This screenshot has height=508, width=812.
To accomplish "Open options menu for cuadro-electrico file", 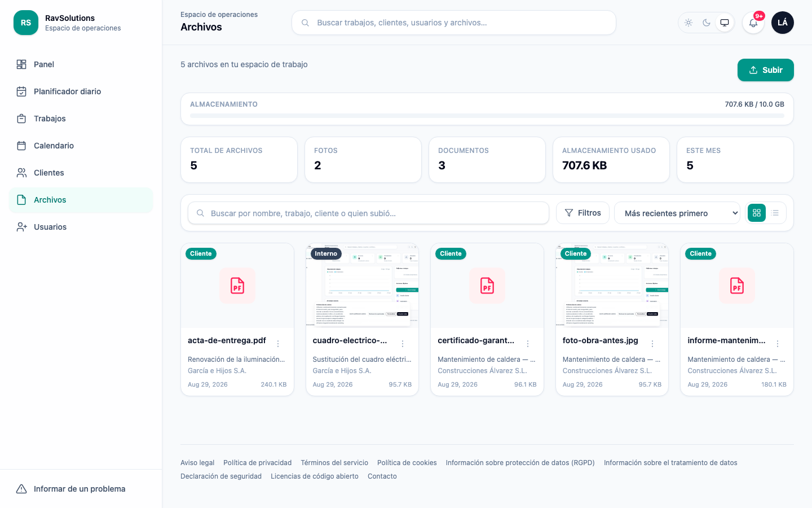I will [403, 344].
